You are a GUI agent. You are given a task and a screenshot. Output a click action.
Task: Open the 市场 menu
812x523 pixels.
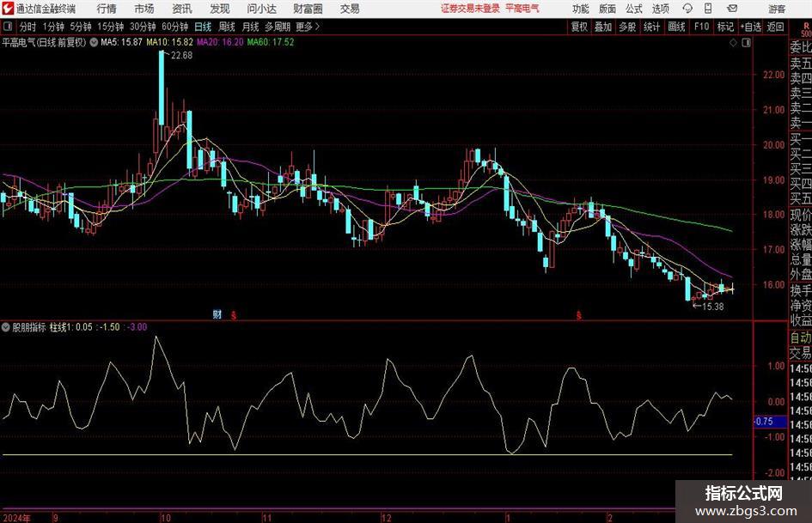point(144,9)
